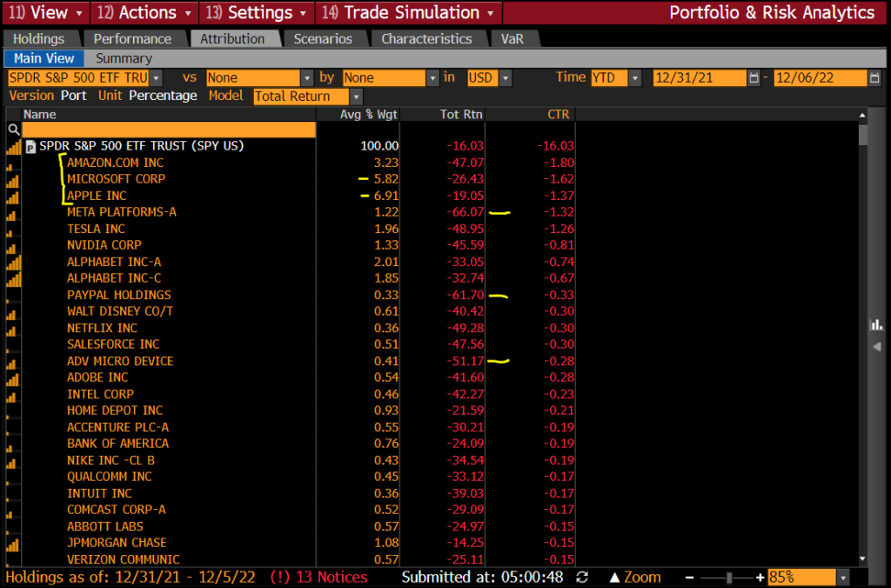Click the chart icon on the right edge
The height and width of the screenshot is (588, 891).
click(877, 324)
